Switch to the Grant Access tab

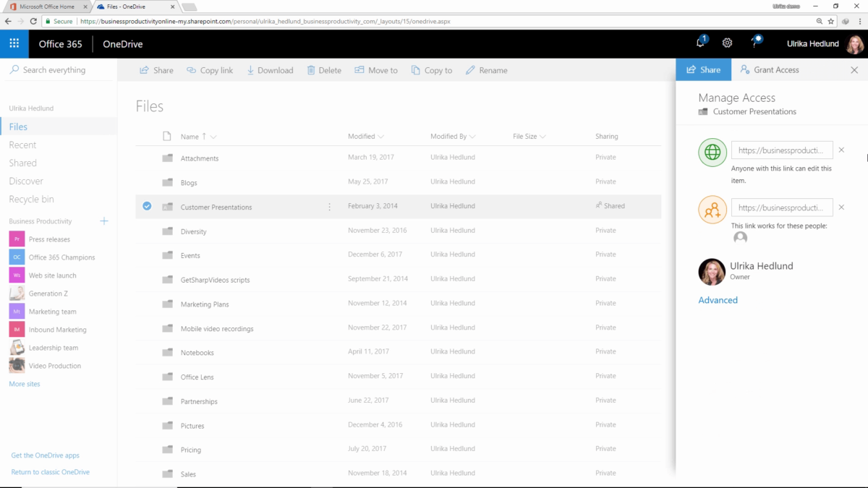coord(770,69)
